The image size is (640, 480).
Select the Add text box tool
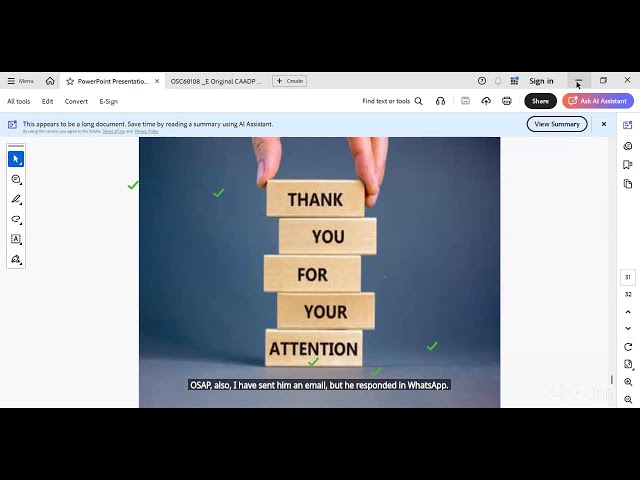pos(16,239)
